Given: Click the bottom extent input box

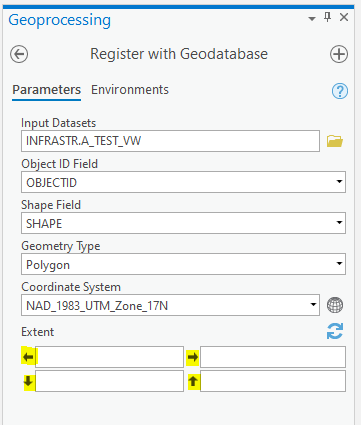Looking at the screenshot, I should point(109,381).
